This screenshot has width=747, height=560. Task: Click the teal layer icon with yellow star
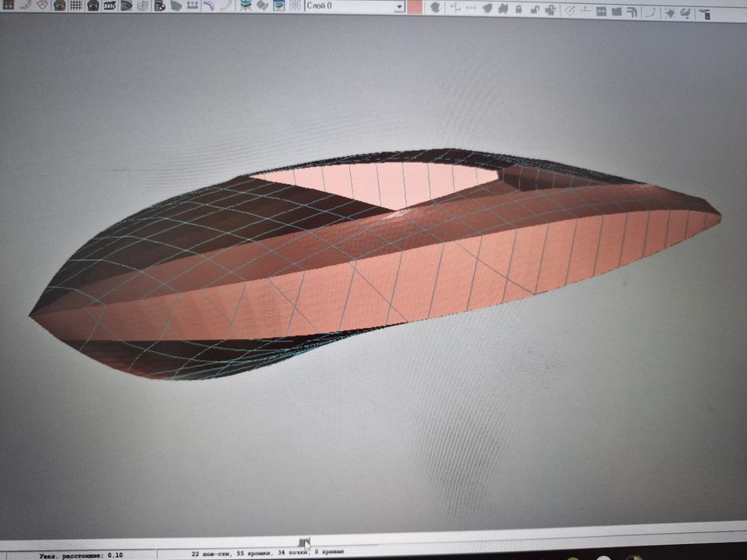(x=246, y=6)
